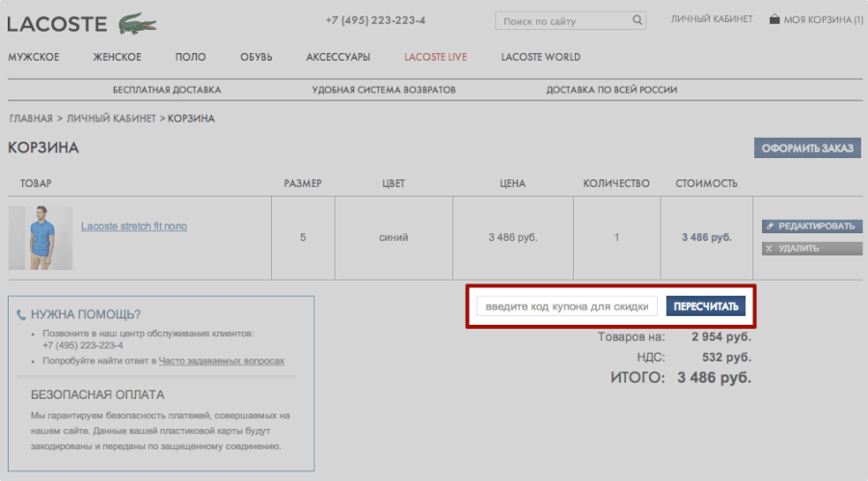The width and height of the screenshot is (868, 481).
Task: Click the phone icon in help box
Action: pyautogui.click(x=21, y=314)
